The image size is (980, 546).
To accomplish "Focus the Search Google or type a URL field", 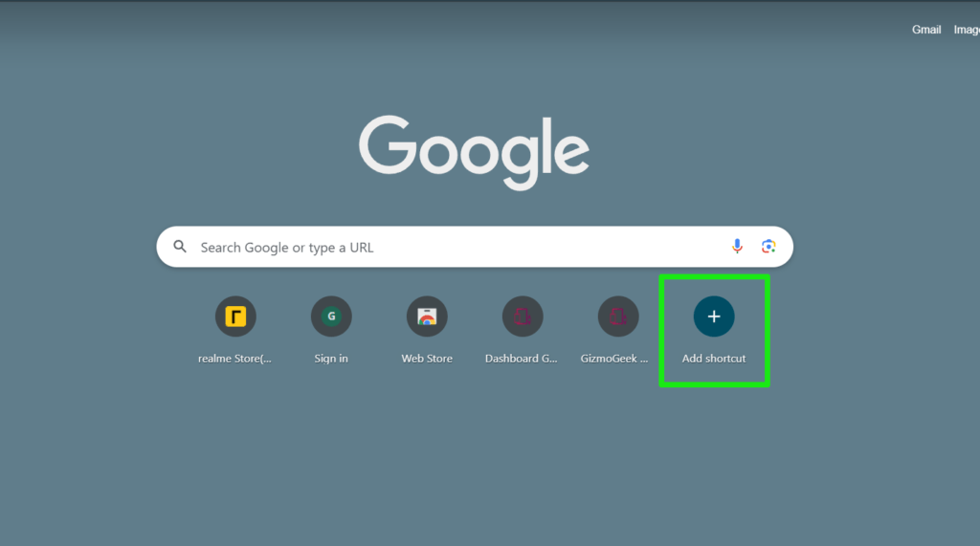I will pyautogui.click(x=475, y=247).
